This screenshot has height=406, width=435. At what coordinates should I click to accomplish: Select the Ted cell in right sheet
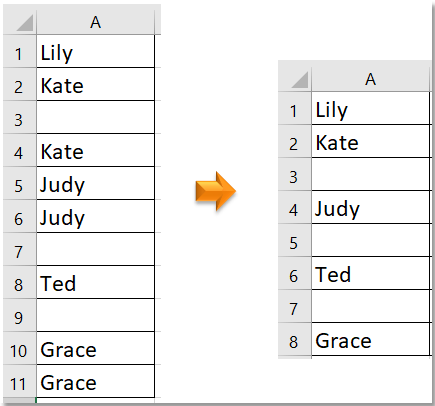tap(370, 273)
